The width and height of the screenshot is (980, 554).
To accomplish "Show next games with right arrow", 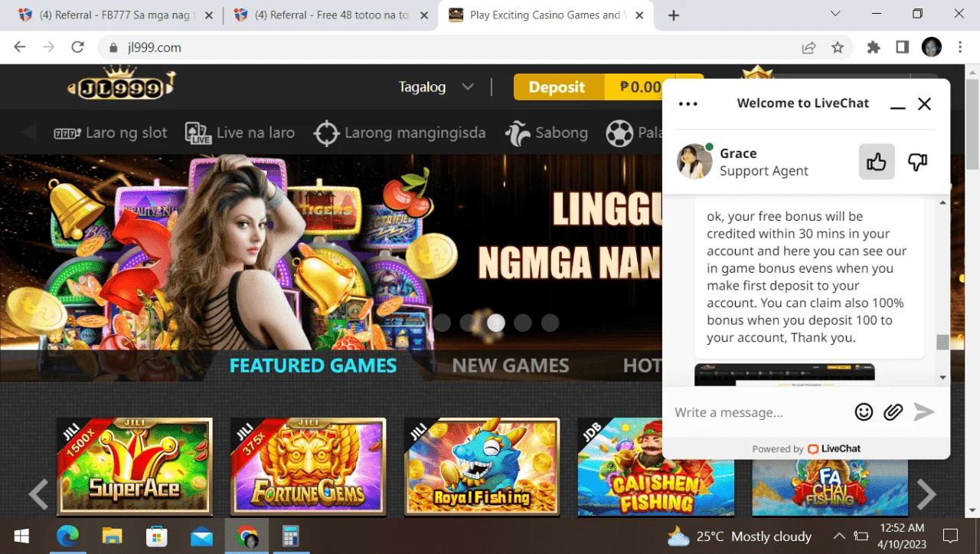I will click(926, 494).
